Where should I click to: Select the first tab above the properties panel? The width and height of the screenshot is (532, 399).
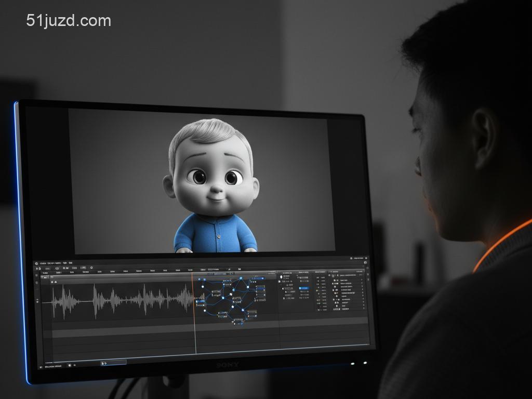tap(287, 272)
